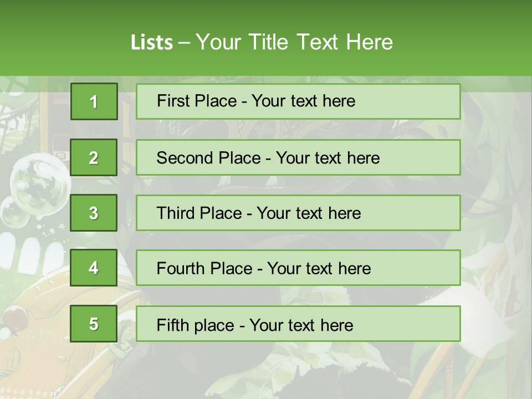Click the Fifth place text bar

point(298,324)
